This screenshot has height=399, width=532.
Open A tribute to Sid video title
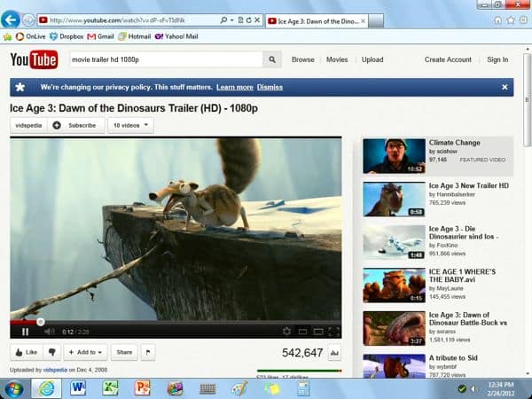pyautogui.click(x=453, y=358)
